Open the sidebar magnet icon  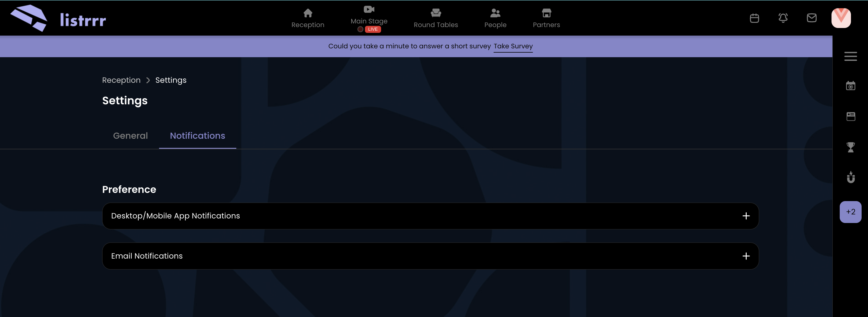[x=850, y=177]
